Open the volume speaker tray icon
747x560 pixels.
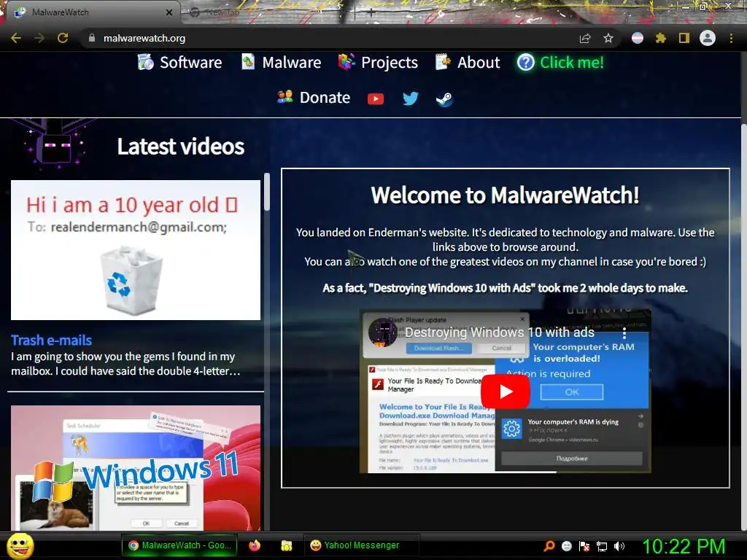[x=619, y=546]
